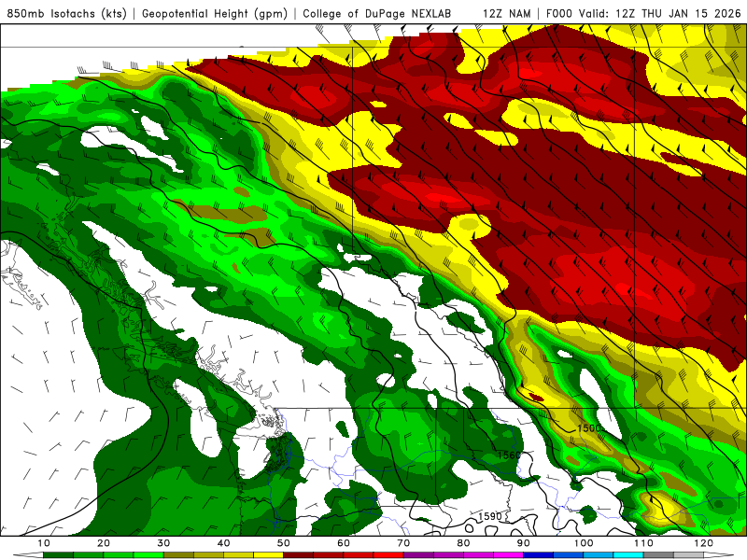Click the darkest green swatch after the 10 mark
Image resolution: width=747 pixels, height=560 pixels.
click(x=58, y=555)
